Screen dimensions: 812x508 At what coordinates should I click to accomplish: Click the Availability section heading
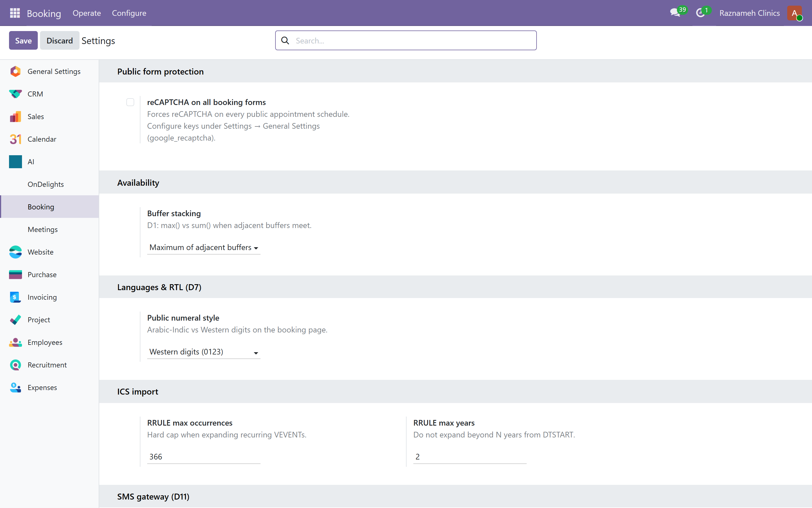click(138, 183)
